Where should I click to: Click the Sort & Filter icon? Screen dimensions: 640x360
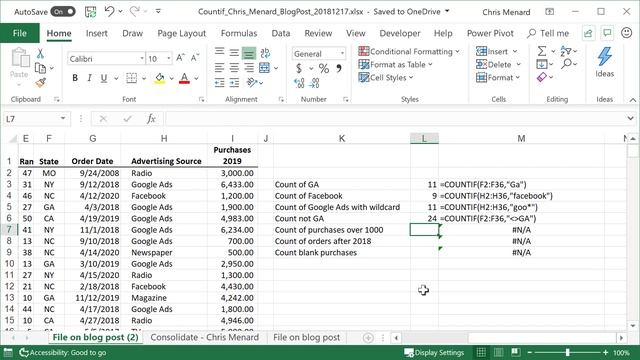pyautogui.click(x=566, y=51)
